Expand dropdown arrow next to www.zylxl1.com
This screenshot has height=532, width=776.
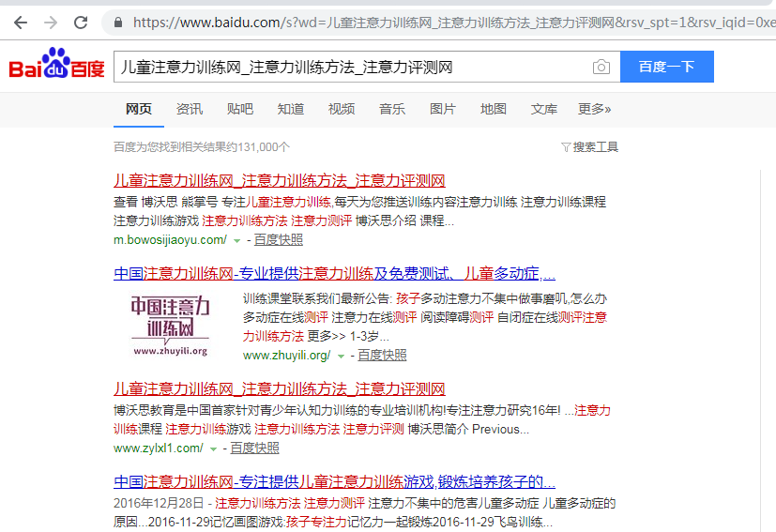click(214, 448)
